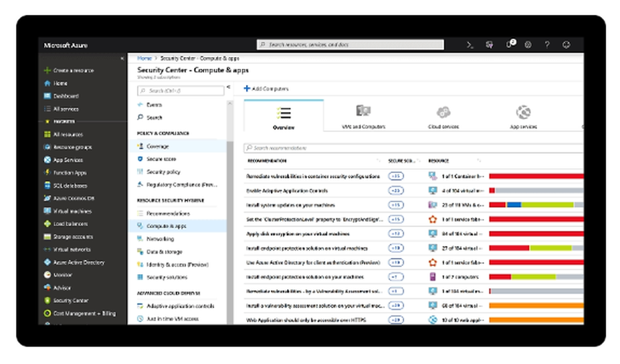This screenshot has width=620, height=364.
Task: Open the Help question mark in the top bar
Action: 547,44
